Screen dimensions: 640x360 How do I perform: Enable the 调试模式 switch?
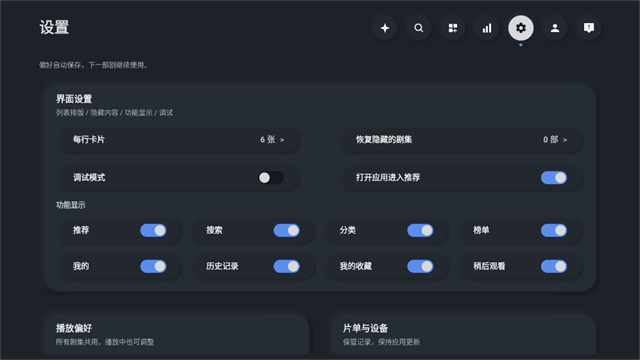point(271,178)
